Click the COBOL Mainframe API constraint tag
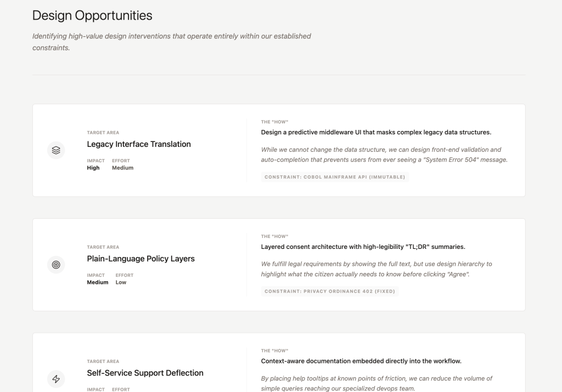This screenshot has height=392, width=562. tap(335, 177)
